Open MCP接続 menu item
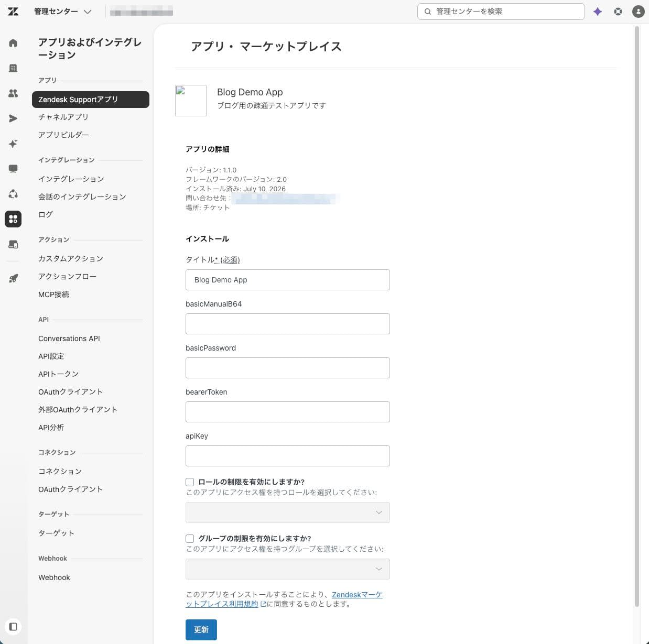The width and height of the screenshot is (649, 644). click(53, 294)
